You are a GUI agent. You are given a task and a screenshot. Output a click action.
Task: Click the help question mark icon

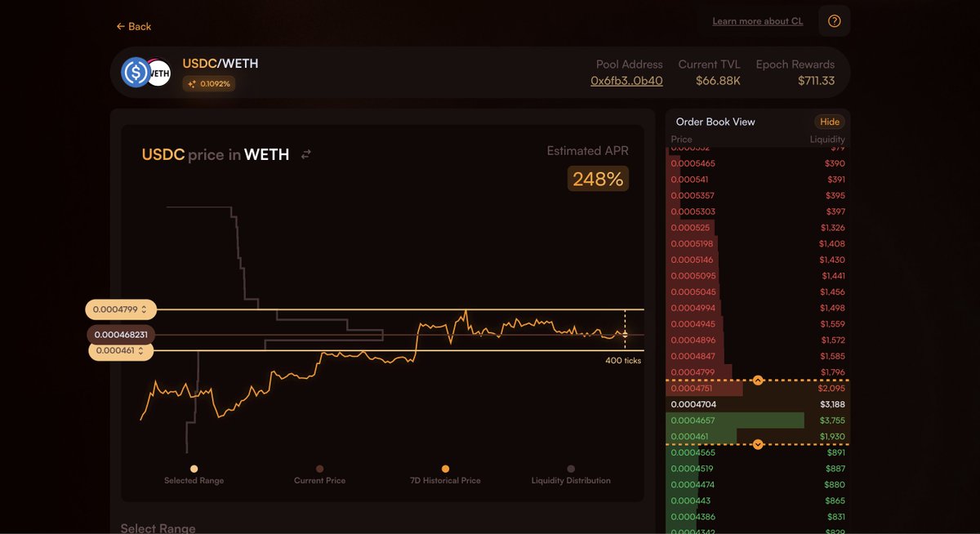pyautogui.click(x=834, y=21)
